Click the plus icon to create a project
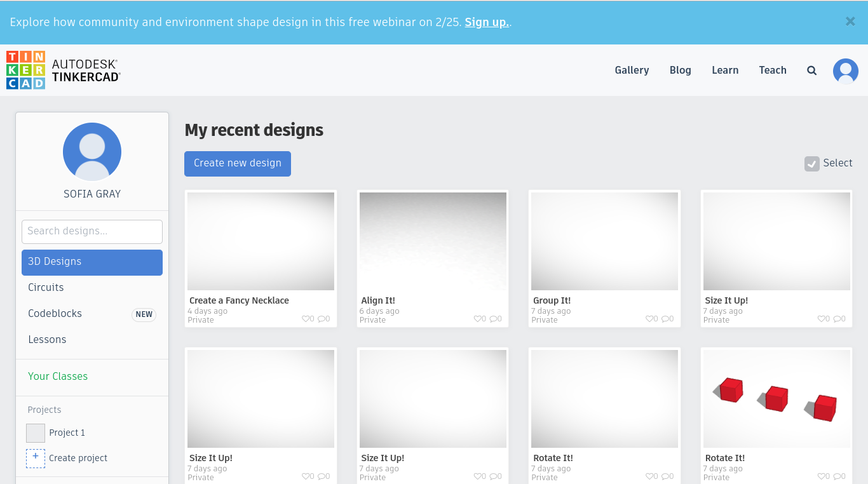The height and width of the screenshot is (484, 868). pos(35,458)
